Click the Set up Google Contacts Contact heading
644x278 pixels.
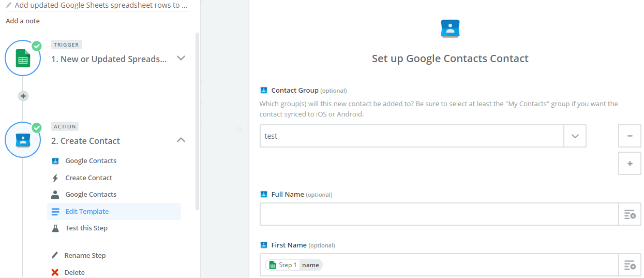pyautogui.click(x=450, y=58)
